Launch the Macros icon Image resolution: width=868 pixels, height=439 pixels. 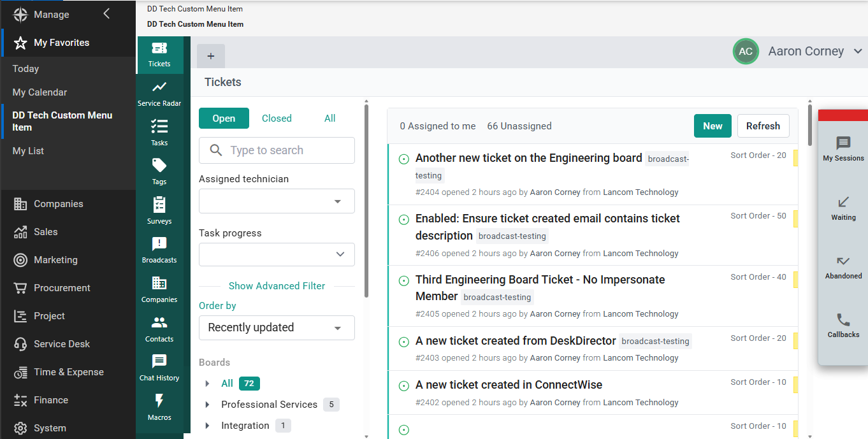pos(159,407)
